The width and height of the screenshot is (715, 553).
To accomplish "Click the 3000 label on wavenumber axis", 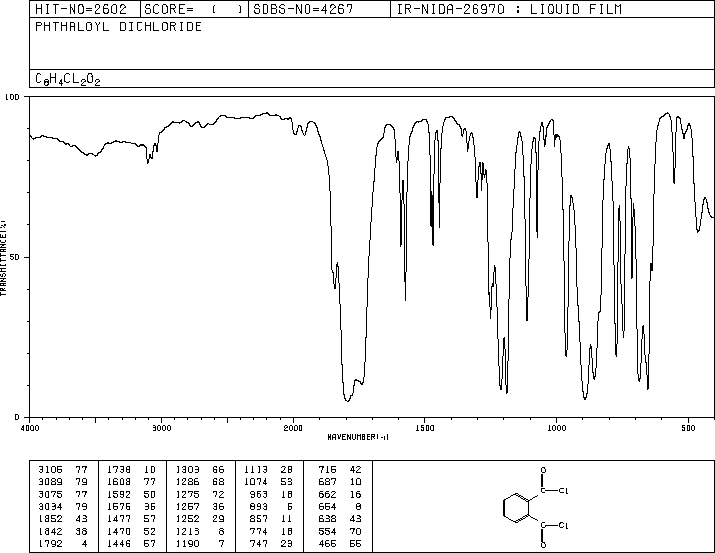I will pyautogui.click(x=161, y=428).
